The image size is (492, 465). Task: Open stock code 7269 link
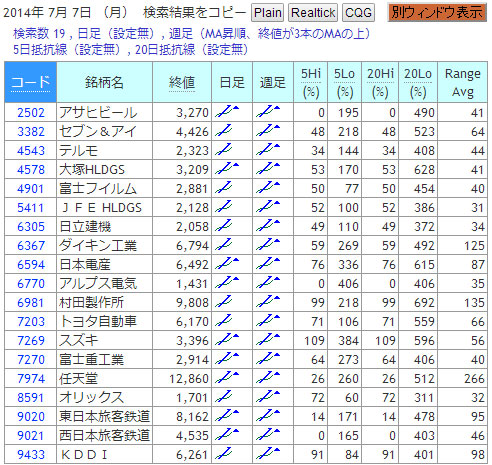(x=31, y=341)
